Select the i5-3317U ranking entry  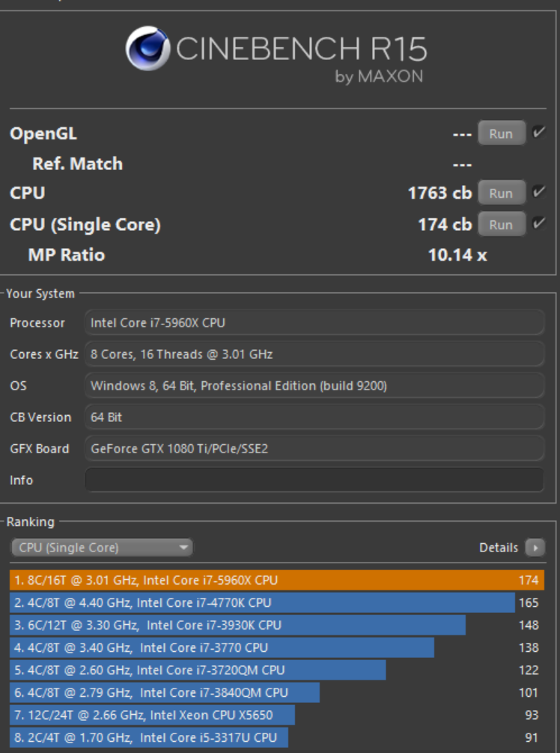click(x=149, y=737)
